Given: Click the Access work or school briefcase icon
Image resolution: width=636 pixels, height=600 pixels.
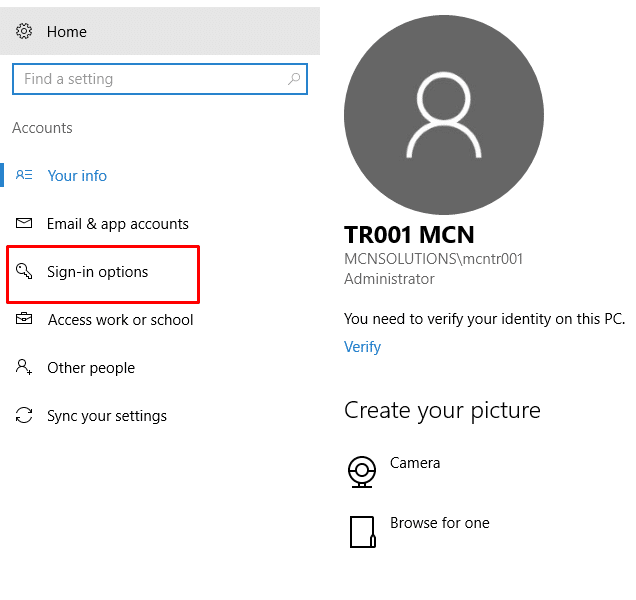Looking at the screenshot, I should [24, 320].
